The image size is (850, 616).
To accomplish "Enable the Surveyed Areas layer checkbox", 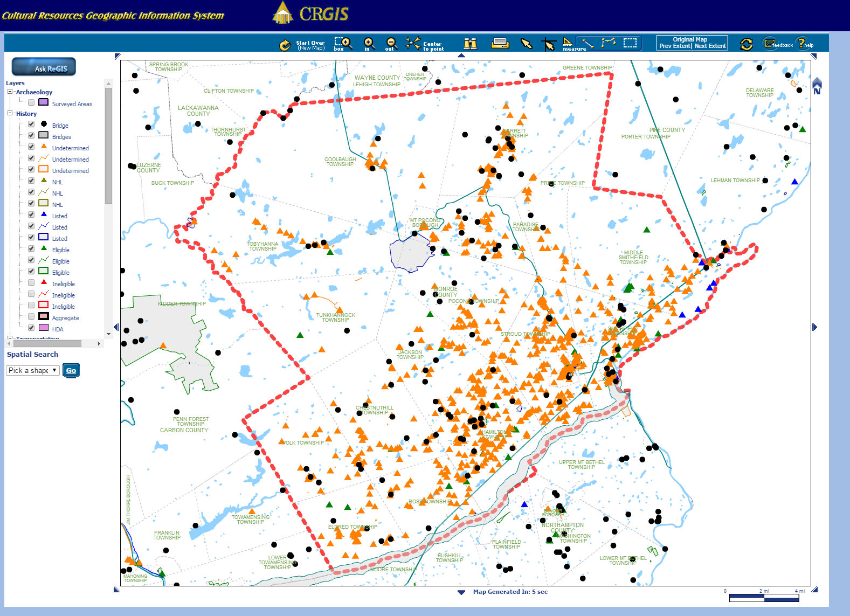I will (31, 102).
